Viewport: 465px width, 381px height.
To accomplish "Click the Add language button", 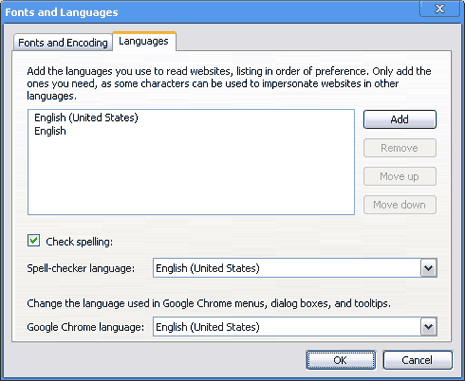I will pyautogui.click(x=400, y=119).
